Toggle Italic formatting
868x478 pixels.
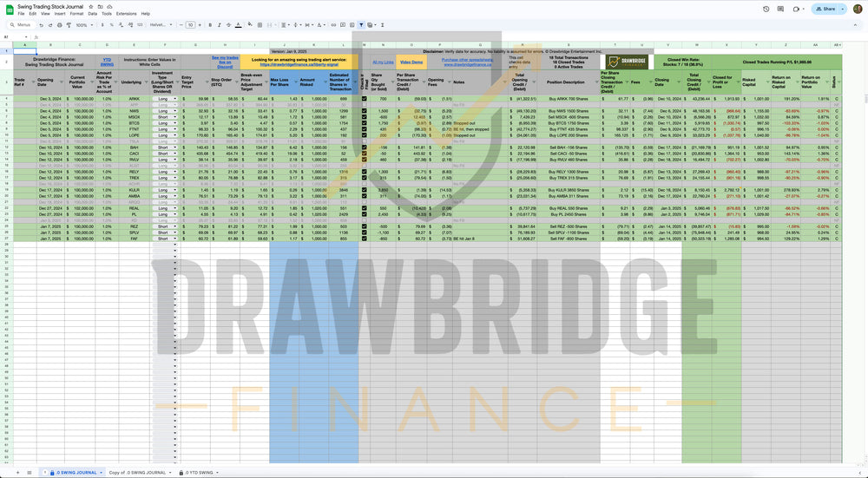pyautogui.click(x=220, y=25)
